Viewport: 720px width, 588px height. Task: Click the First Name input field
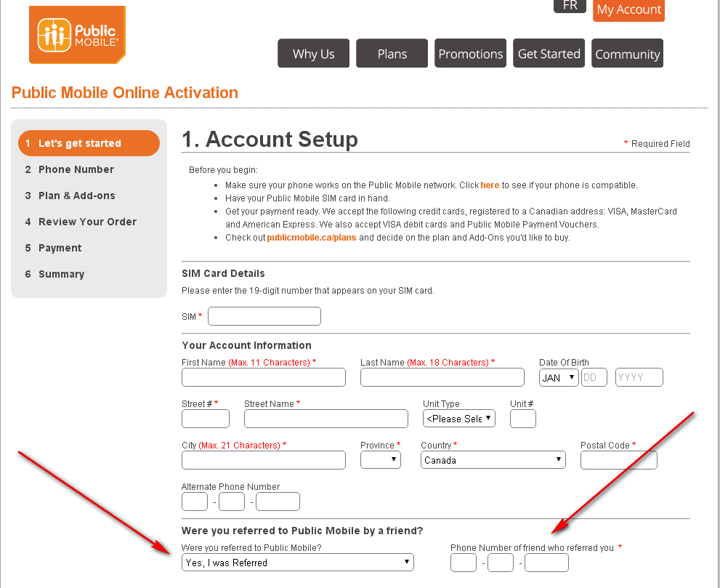click(x=263, y=376)
